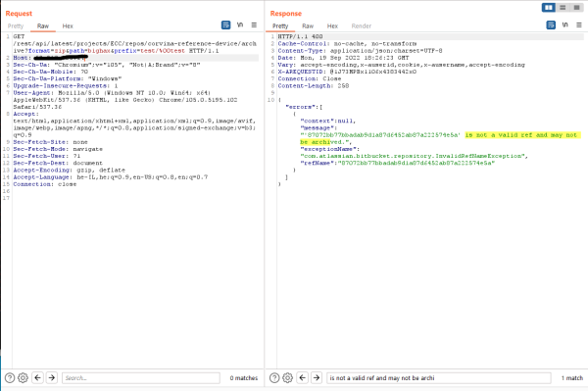Open the Hex tab in Request pane
The image size is (588, 391).
[68, 25]
